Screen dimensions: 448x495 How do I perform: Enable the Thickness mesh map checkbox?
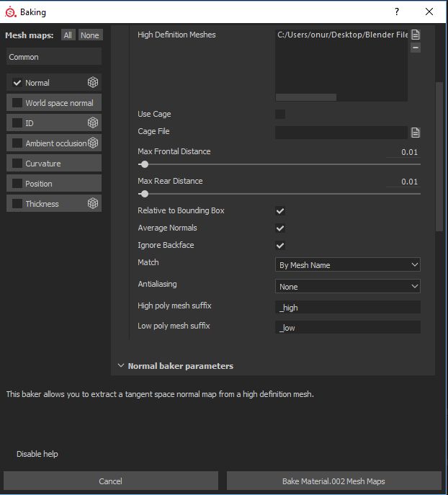pyautogui.click(x=17, y=204)
